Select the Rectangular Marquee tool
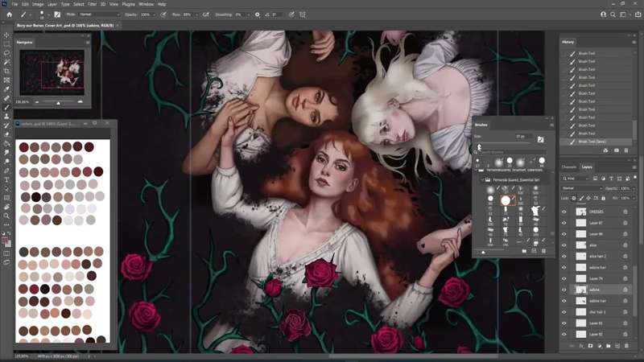Image resolution: width=644 pixels, height=362 pixels. (x=6, y=44)
